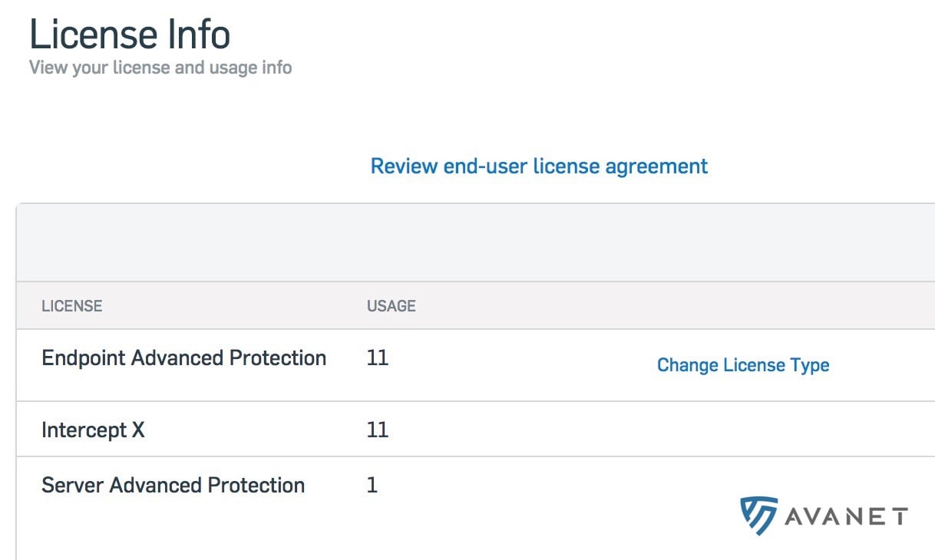The image size is (935, 560).
Task: Select the Server Advanced Protection license name
Action: (173, 486)
